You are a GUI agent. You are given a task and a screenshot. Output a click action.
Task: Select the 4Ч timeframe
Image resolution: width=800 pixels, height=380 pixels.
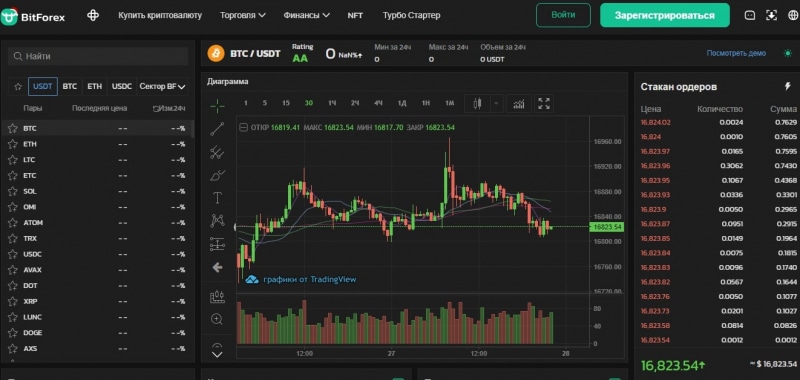click(378, 103)
